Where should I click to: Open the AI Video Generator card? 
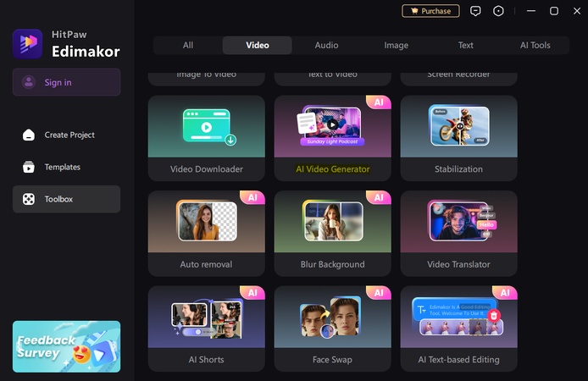pos(332,138)
